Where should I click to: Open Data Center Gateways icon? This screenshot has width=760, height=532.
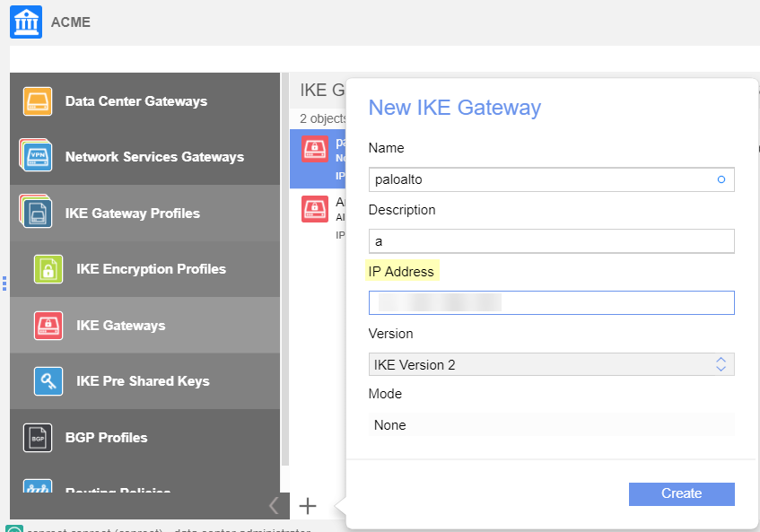click(38, 101)
